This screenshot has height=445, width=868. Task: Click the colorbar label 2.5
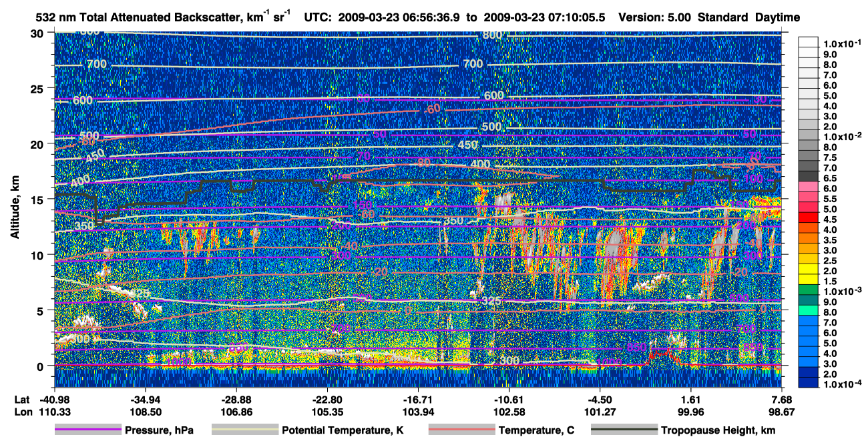pos(830,261)
